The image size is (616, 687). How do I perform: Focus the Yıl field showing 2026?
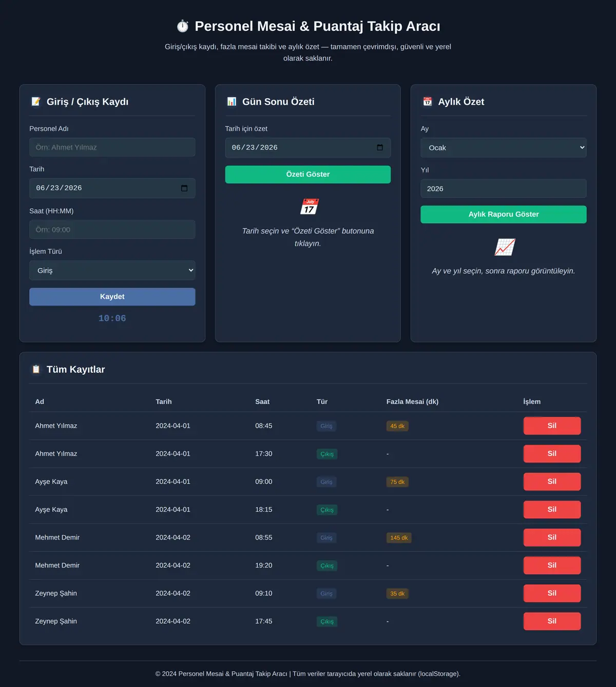click(504, 188)
